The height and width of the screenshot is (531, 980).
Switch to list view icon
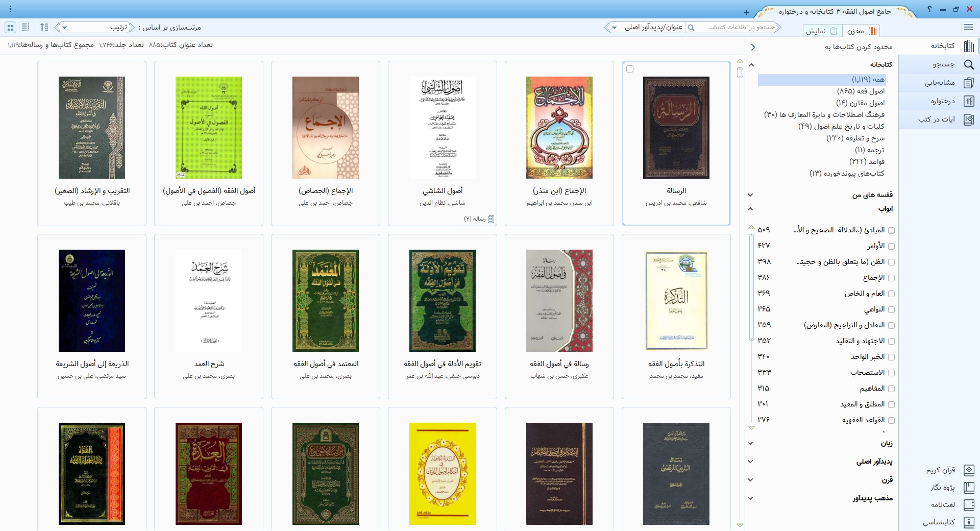click(26, 27)
